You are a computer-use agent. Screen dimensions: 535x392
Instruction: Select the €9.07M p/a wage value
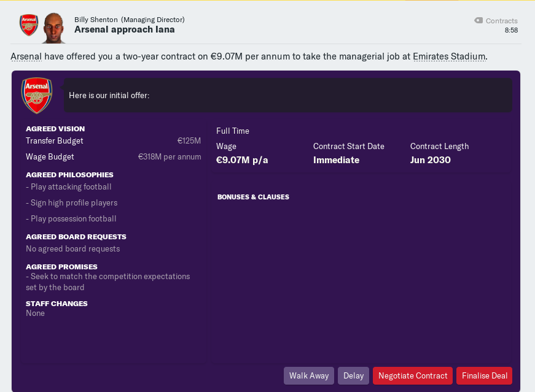coord(242,160)
